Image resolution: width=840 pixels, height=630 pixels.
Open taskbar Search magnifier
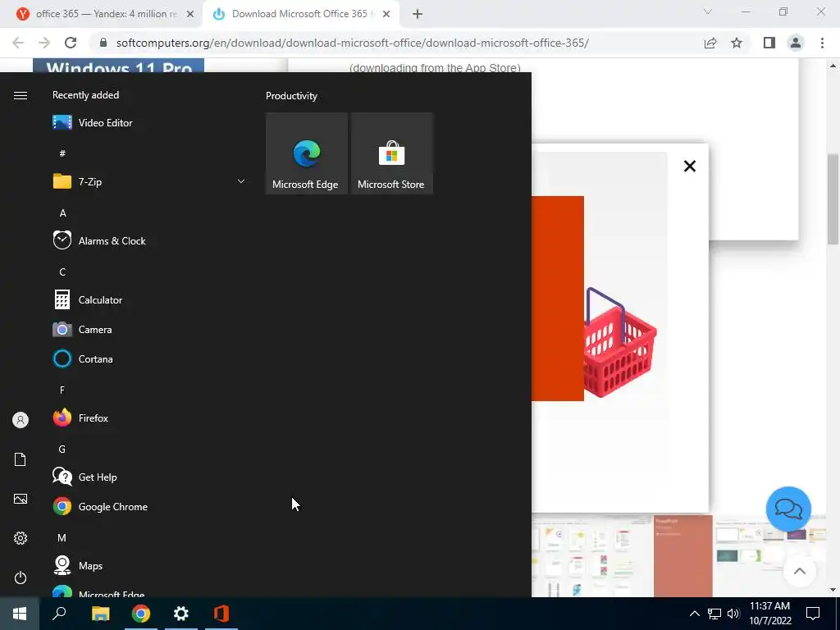(59, 614)
